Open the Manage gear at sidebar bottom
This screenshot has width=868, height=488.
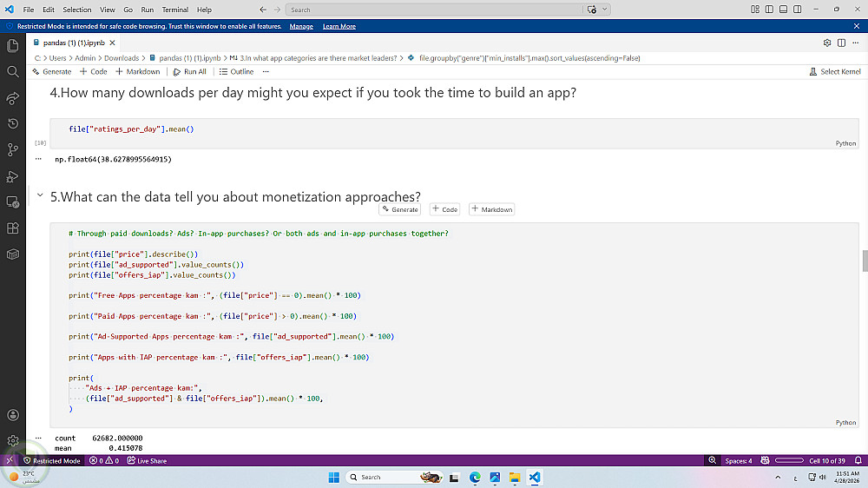(13, 441)
